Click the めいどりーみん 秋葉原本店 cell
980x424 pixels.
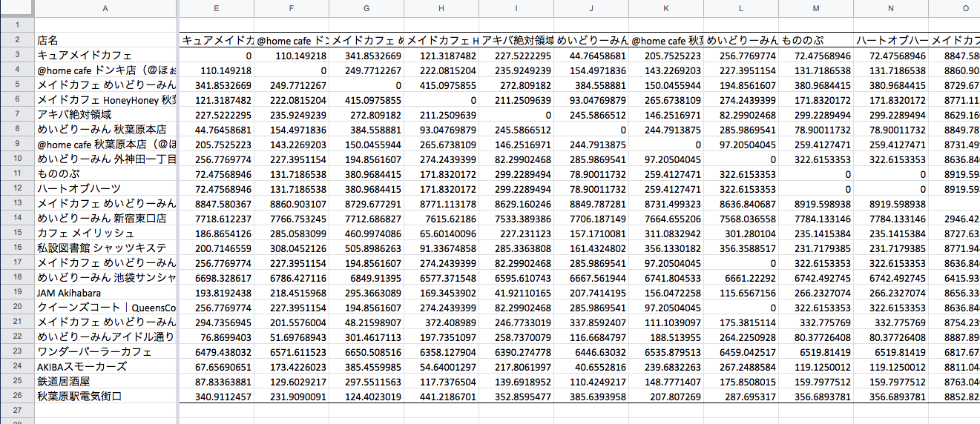[105, 129]
